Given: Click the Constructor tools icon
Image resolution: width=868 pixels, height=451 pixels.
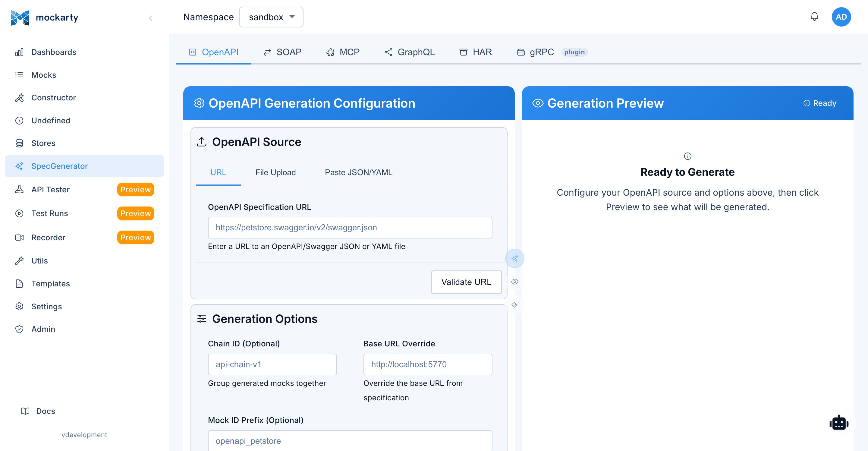Looking at the screenshot, I should [x=19, y=98].
